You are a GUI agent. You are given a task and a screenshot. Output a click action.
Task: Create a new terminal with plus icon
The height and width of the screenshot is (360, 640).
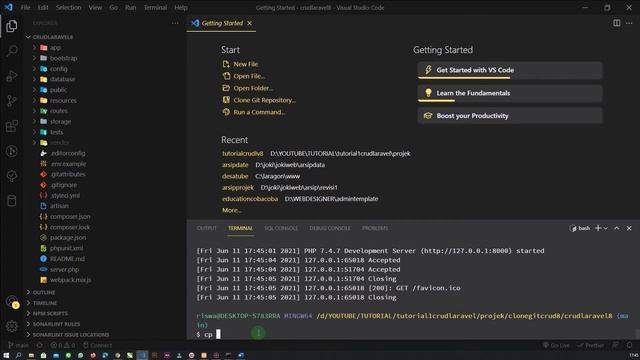point(598,228)
